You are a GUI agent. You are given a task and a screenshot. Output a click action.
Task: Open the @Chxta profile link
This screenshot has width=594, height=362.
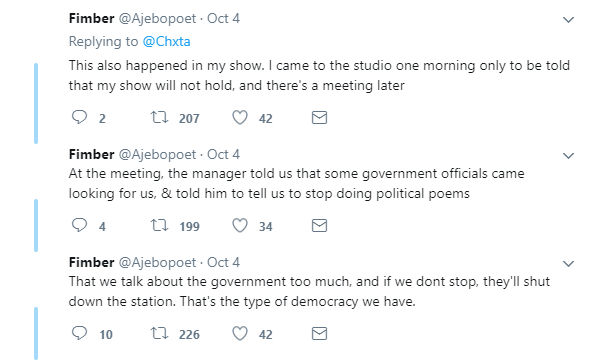[x=166, y=41]
